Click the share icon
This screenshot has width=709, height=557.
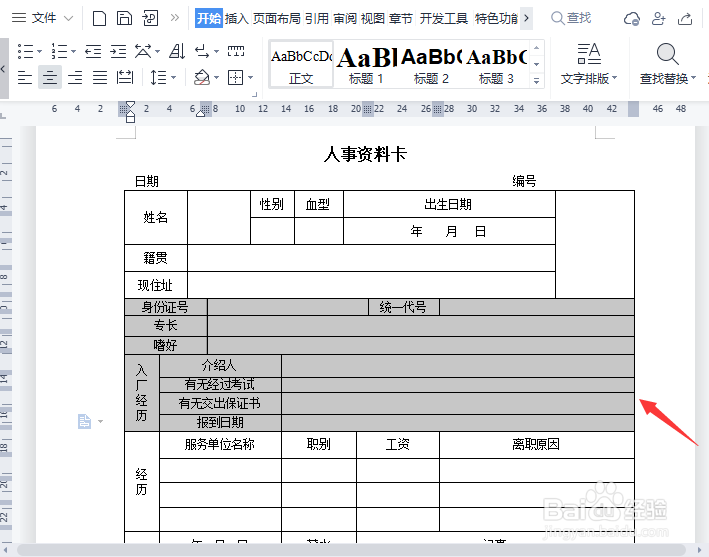coord(685,19)
